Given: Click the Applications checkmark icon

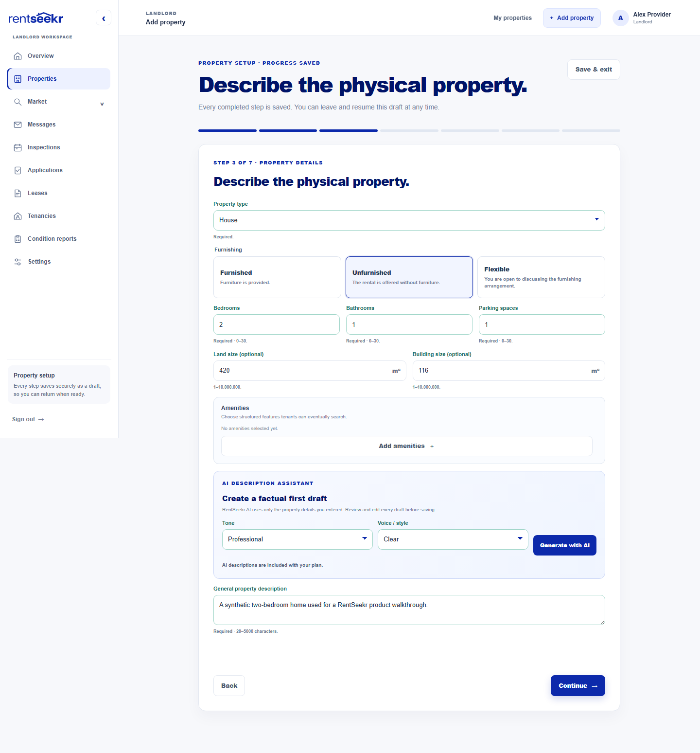Looking at the screenshot, I should [x=18, y=170].
